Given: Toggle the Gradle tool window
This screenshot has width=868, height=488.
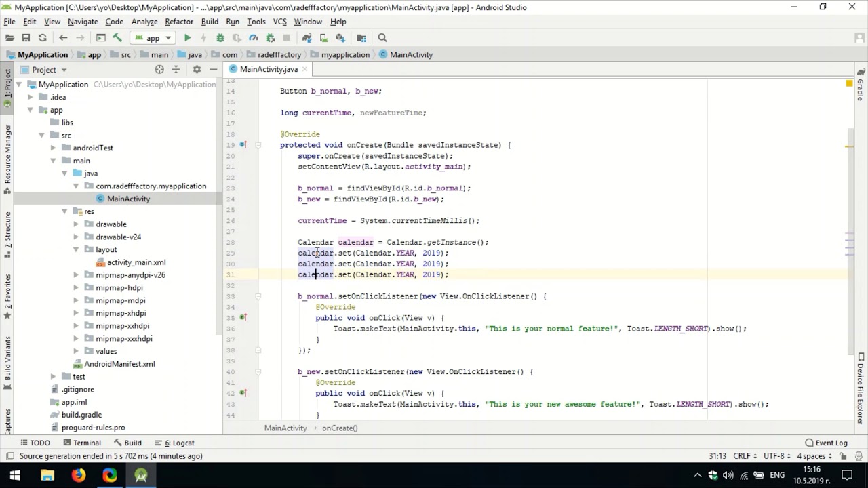Looking at the screenshot, I should click(861, 85).
